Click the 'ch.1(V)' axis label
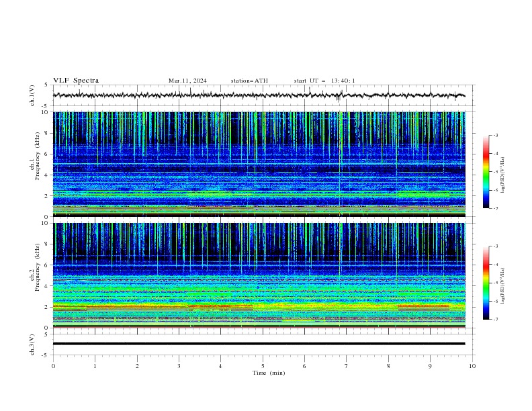This screenshot has height=411, width=532. tap(32, 95)
